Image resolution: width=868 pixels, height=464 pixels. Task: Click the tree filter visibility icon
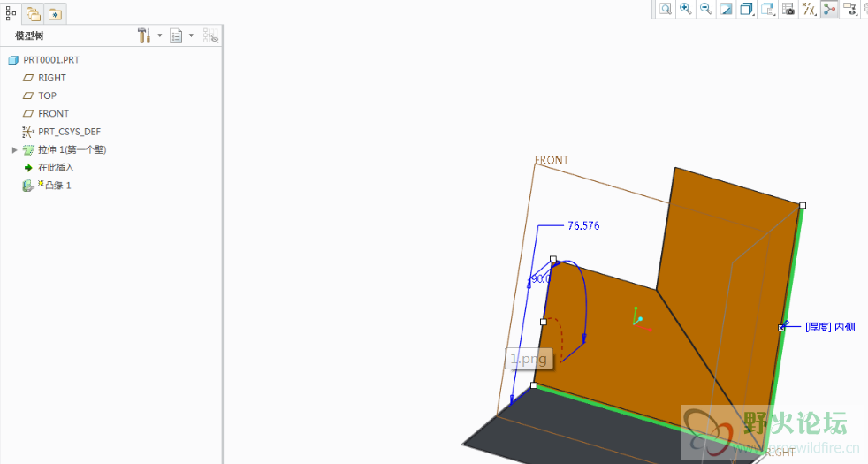tap(210, 36)
